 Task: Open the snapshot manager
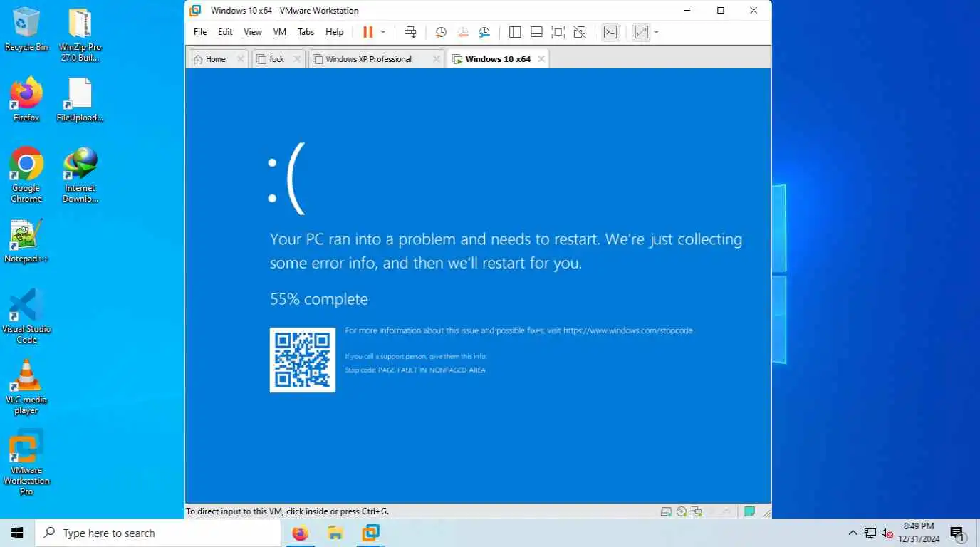coord(484,32)
